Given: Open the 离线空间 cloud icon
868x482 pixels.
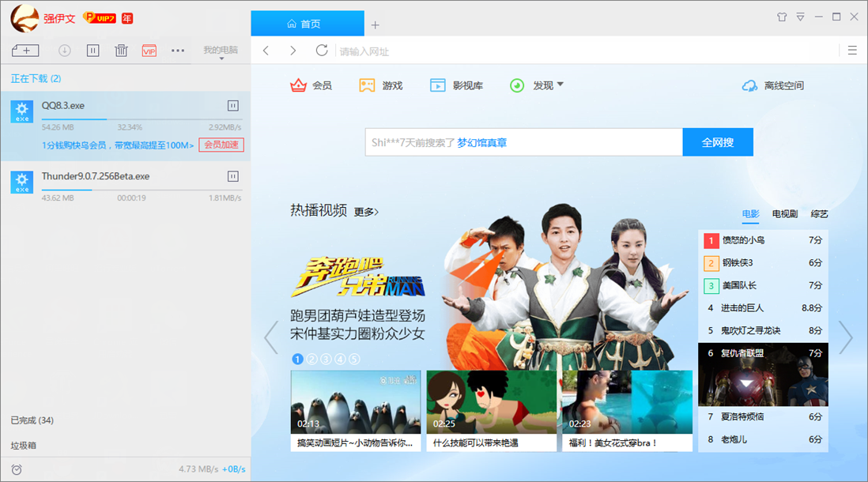Looking at the screenshot, I should point(749,85).
